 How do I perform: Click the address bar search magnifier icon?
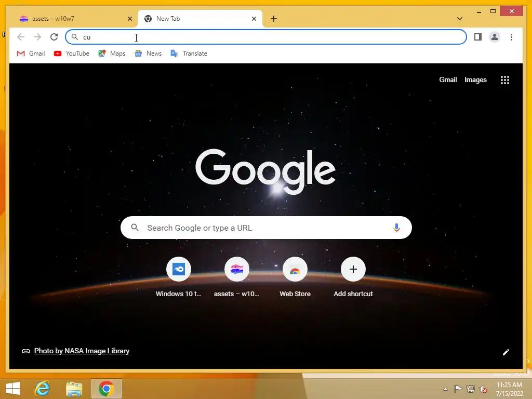click(75, 37)
